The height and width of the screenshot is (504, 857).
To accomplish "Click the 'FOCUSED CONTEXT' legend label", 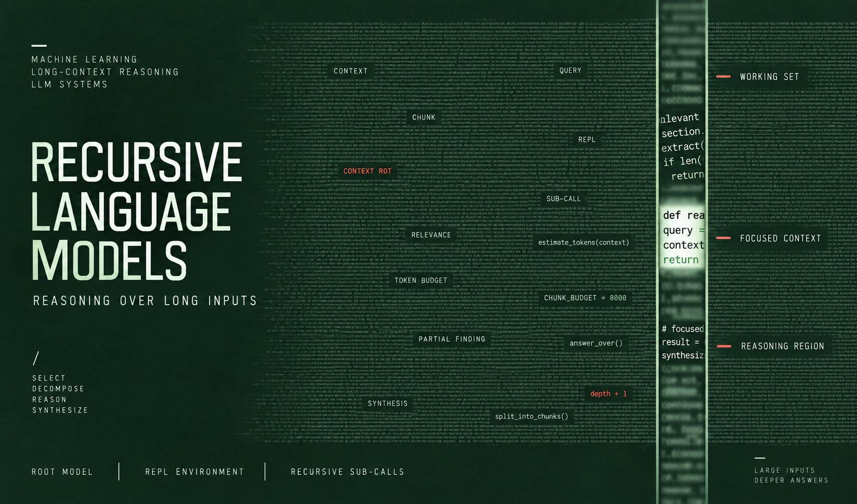I will coord(780,238).
